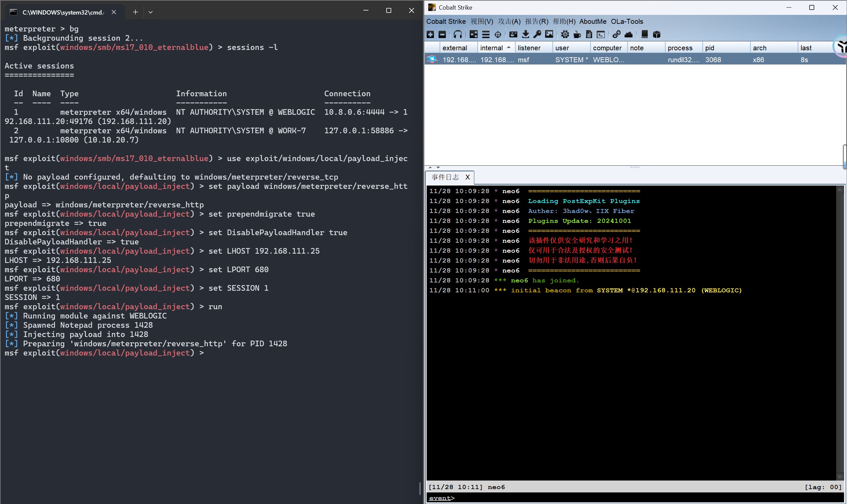847x504 pixels.
Task: Open credentials with the key icon
Action: click(x=538, y=34)
